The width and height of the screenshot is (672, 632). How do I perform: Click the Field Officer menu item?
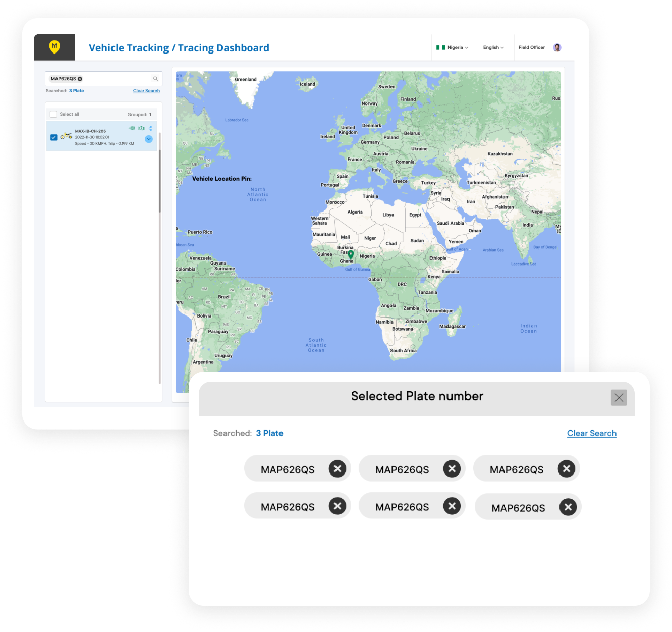(532, 47)
